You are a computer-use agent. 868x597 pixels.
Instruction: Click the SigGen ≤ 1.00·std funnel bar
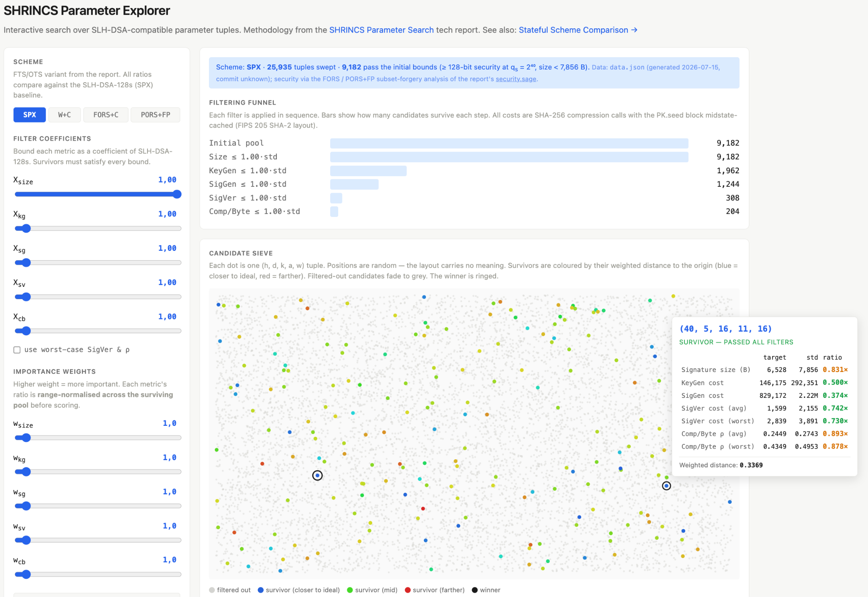point(354,184)
